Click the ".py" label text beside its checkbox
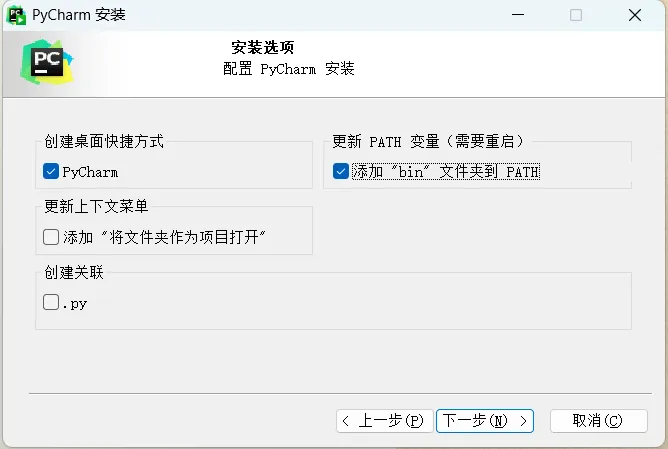The width and height of the screenshot is (668, 449). (75, 303)
